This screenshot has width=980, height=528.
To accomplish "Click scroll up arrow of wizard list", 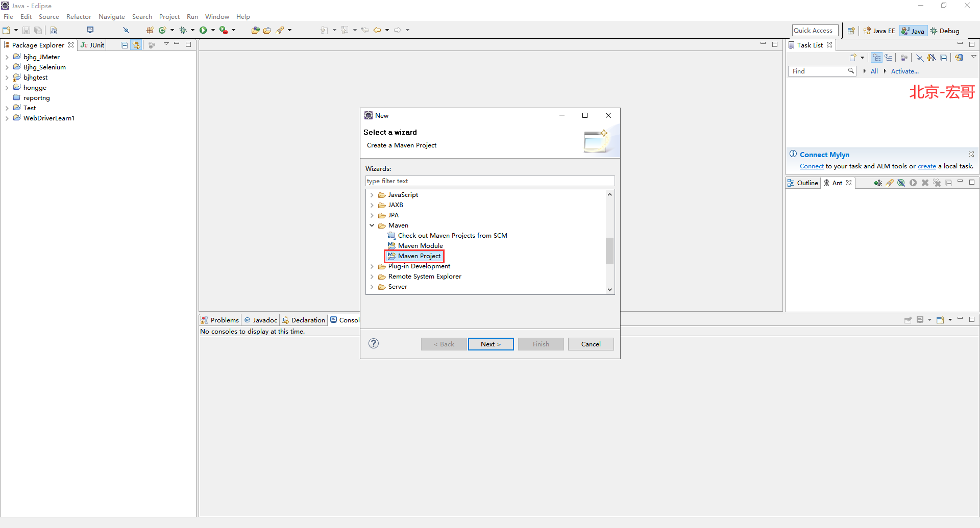I will [x=609, y=194].
